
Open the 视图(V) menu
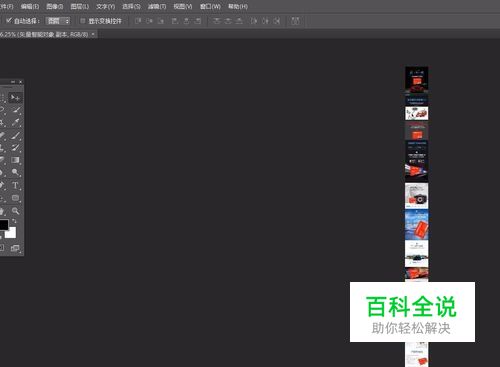[x=183, y=6]
